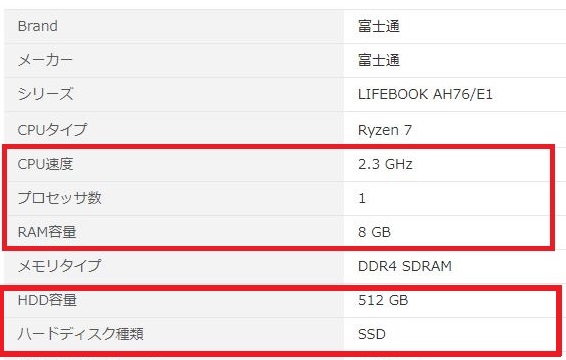The image size is (566, 360).
Task: Select the LIFEBOOK AH76/E1 series value
Action: (425, 94)
